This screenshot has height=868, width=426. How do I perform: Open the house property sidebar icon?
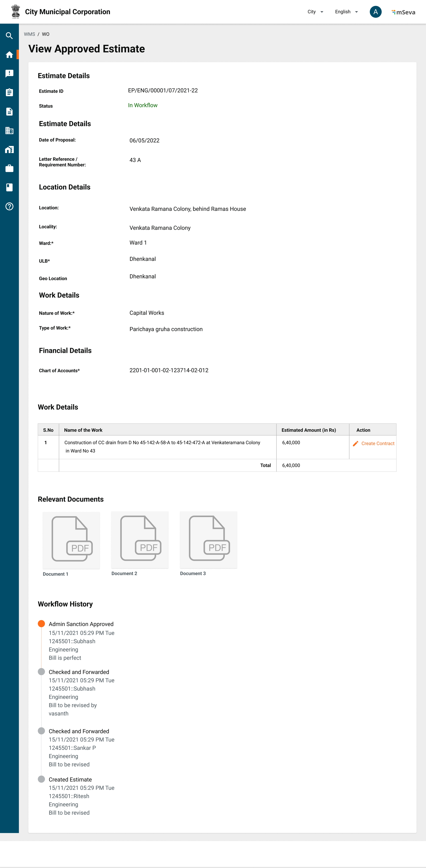click(x=10, y=150)
